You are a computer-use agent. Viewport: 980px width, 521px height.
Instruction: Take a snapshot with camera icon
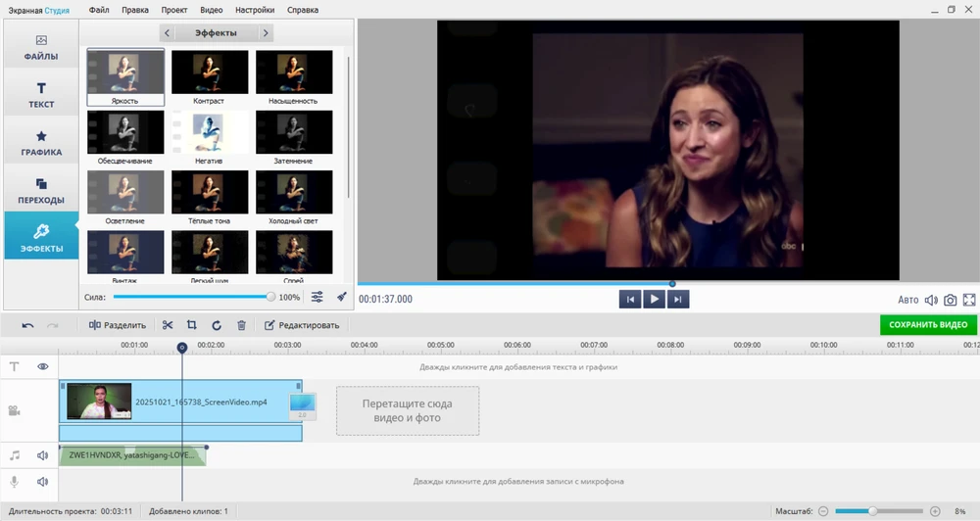point(949,300)
